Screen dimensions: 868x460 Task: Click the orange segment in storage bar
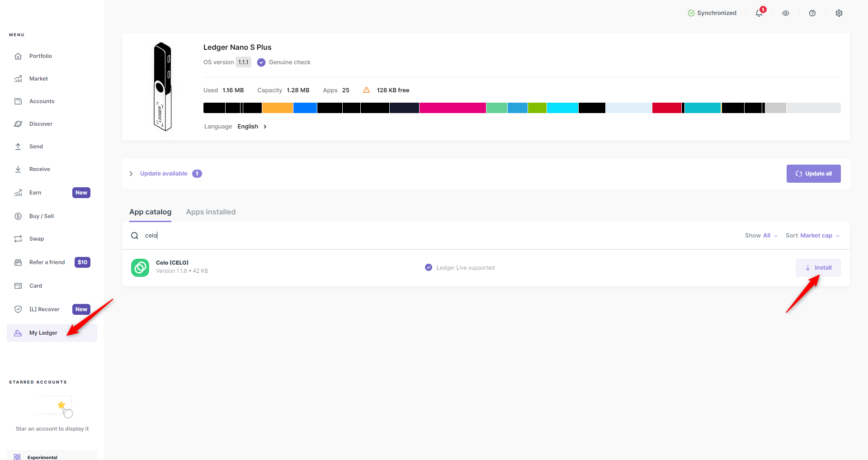tap(278, 108)
